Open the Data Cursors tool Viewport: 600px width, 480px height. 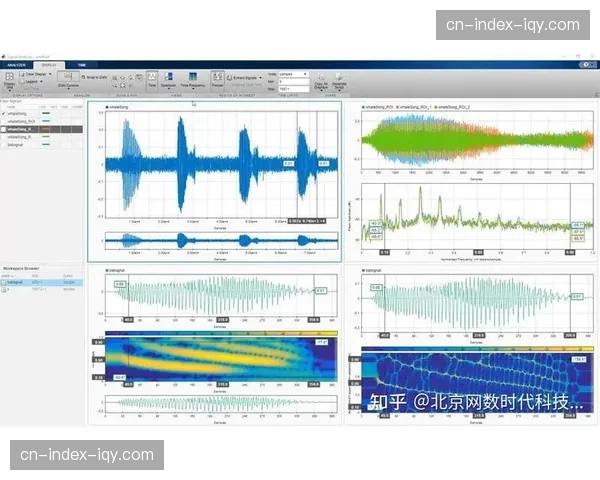[68, 79]
